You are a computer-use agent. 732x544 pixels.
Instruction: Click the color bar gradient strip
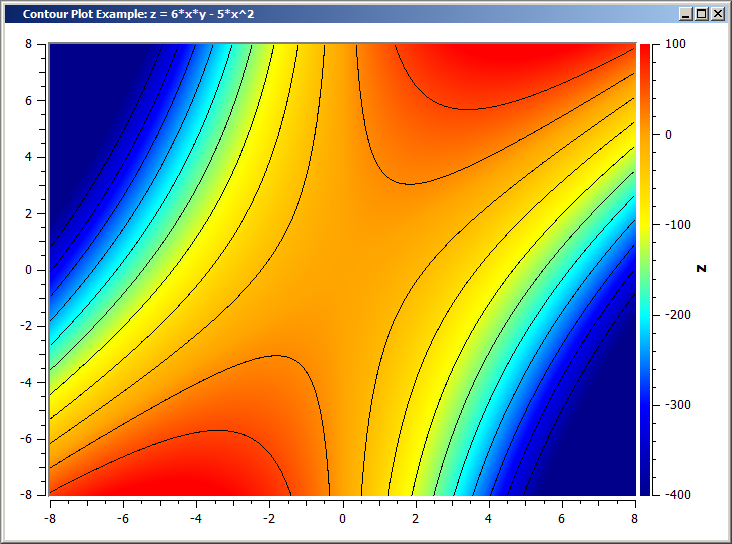[x=645, y=269]
